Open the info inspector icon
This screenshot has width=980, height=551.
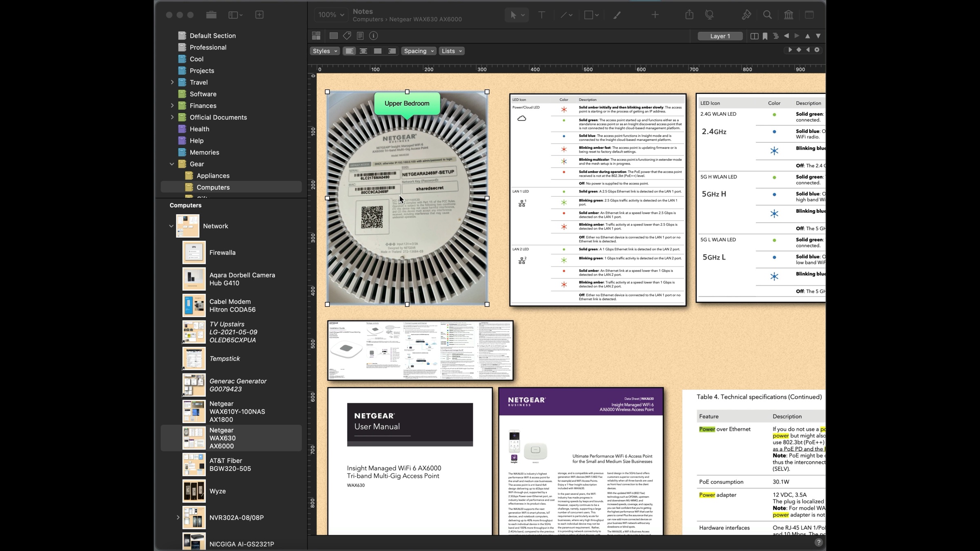pos(373,36)
